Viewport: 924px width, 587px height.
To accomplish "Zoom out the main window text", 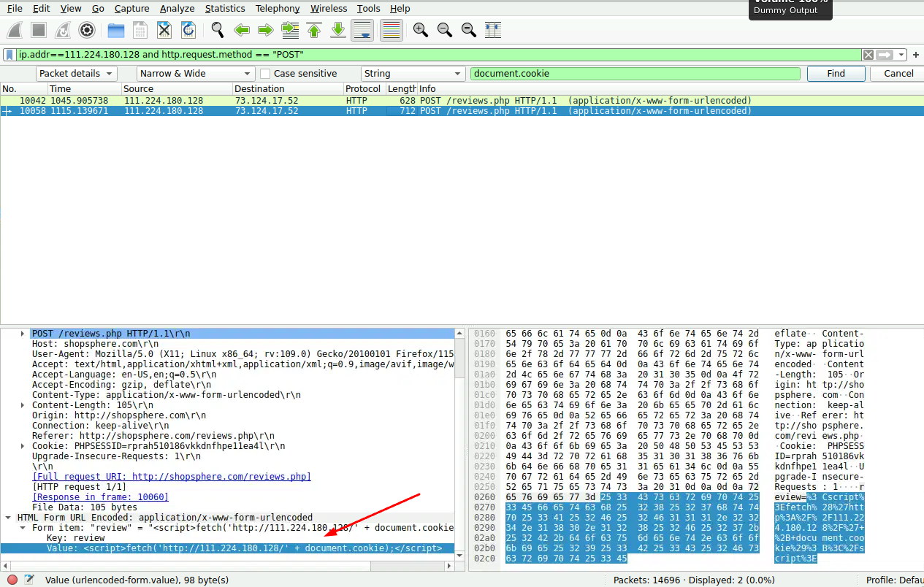I will click(444, 30).
